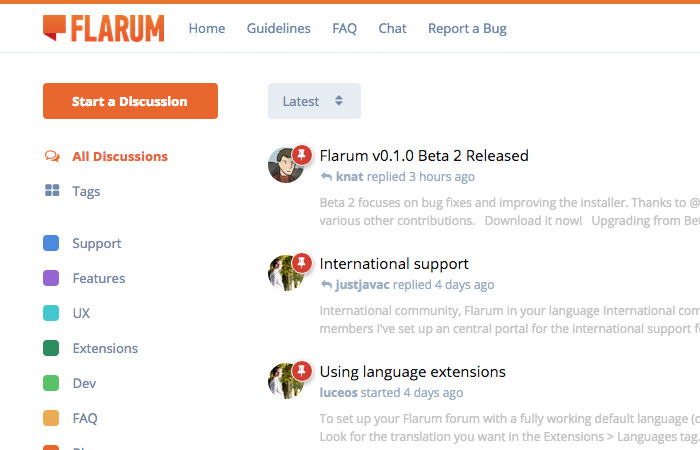Click pin badge on Flarum v0.1.0 Beta 2 Released
Screen dimensions: 700x450
coord(302,155)
